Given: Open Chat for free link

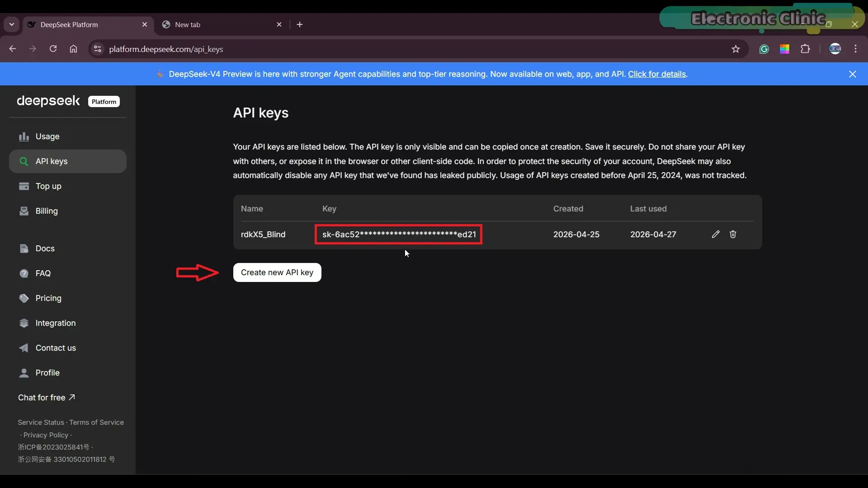Looking at the screenshot, I should point(47,398).
